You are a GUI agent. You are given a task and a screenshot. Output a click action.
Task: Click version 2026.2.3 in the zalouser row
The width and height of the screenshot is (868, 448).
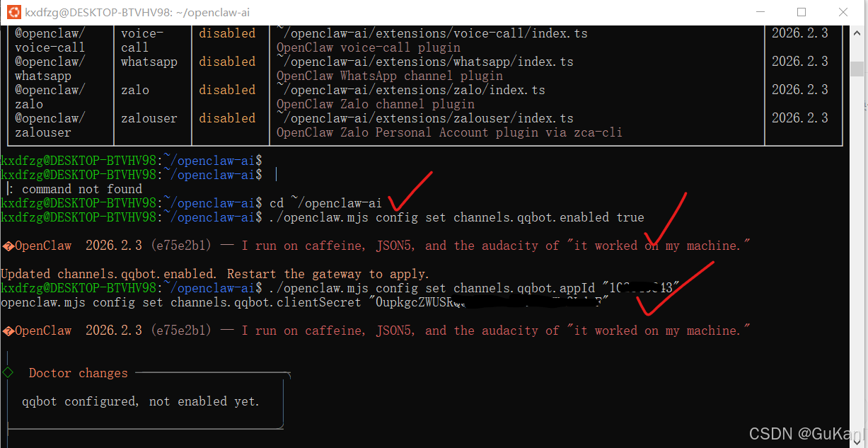click(800, 118)
